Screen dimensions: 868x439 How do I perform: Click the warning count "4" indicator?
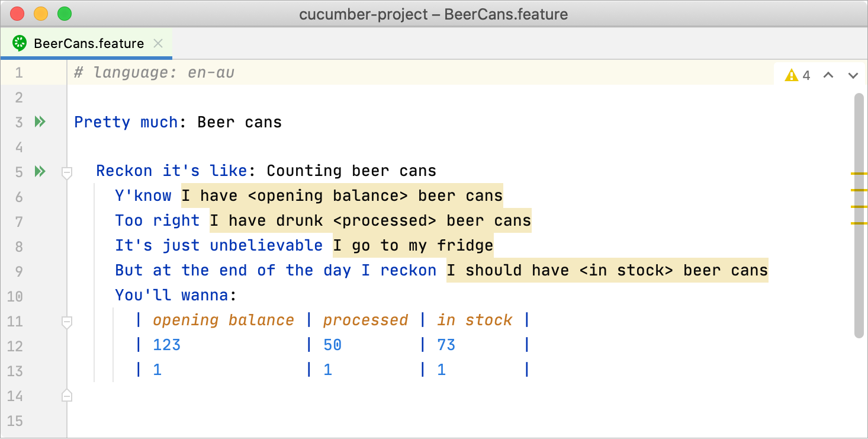806,75
